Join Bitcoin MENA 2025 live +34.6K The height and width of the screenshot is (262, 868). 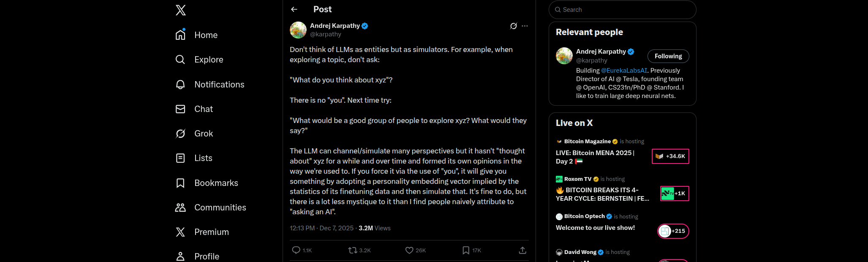(670, 156)
